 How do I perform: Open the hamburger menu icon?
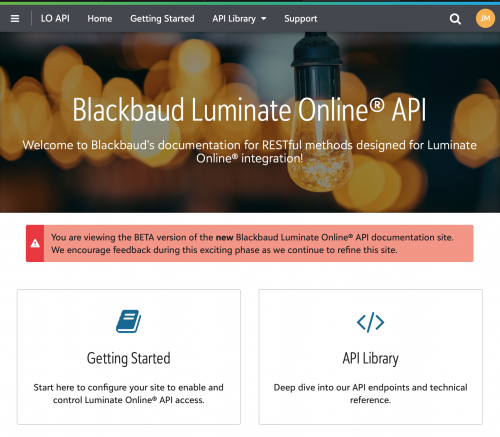[x=15, y=19]
